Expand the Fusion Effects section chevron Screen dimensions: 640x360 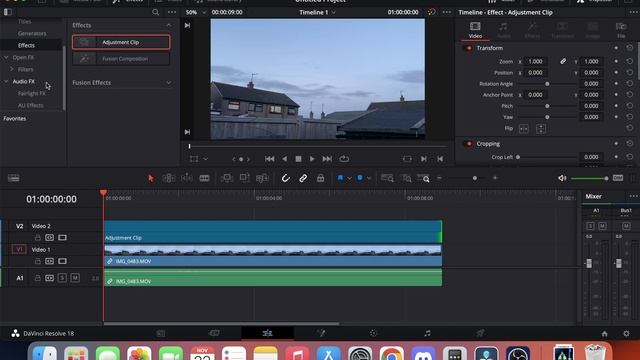coord(169,83)
